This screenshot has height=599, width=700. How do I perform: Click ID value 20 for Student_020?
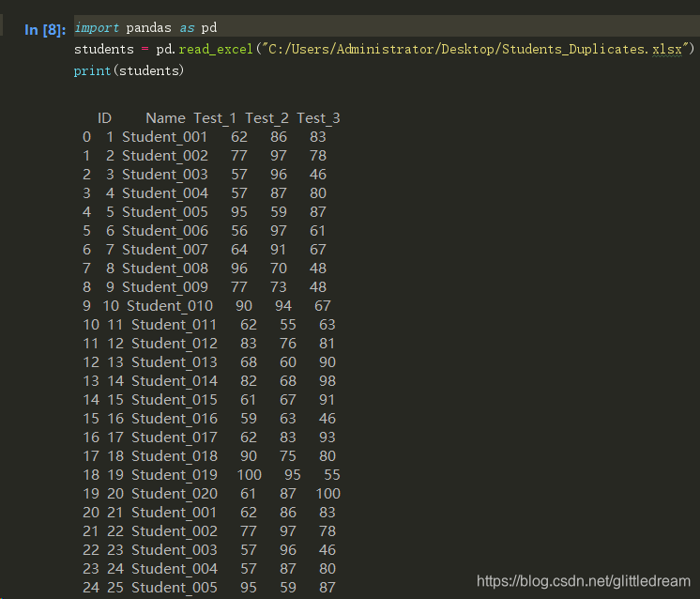click(x=115, y=493)
